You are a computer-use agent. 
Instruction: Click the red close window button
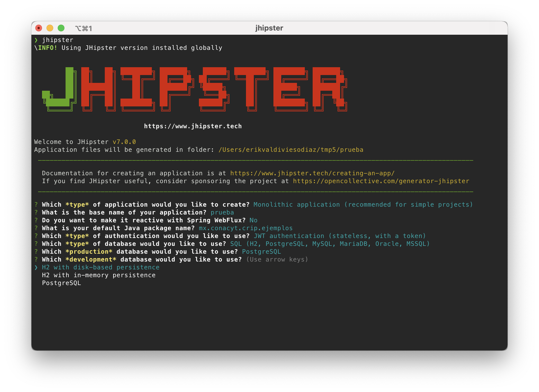pos(39,28)
